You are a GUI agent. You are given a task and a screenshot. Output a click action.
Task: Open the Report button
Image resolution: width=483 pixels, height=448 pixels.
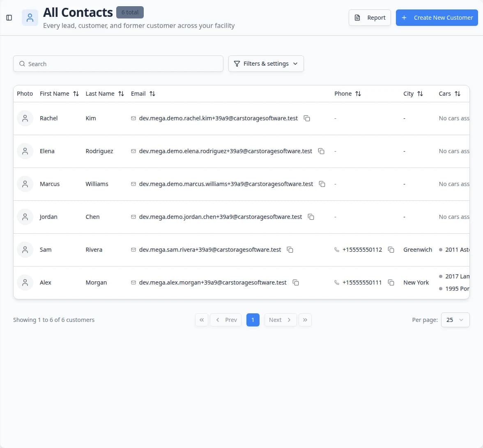click(x=370, y=18)
